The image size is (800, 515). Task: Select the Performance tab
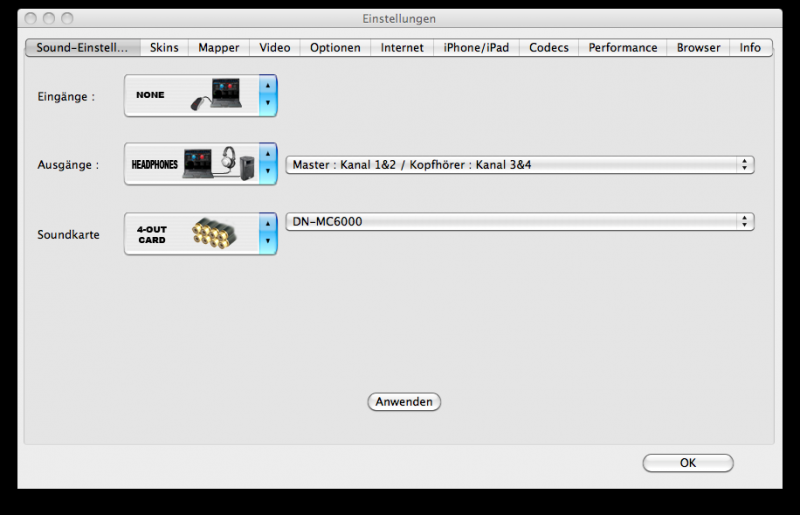coord(622,47)
